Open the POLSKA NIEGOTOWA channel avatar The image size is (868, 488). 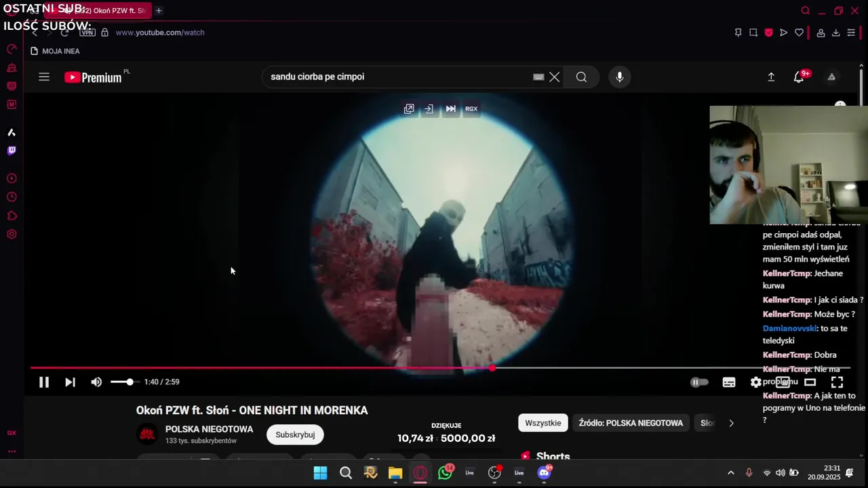pos(147,434)
